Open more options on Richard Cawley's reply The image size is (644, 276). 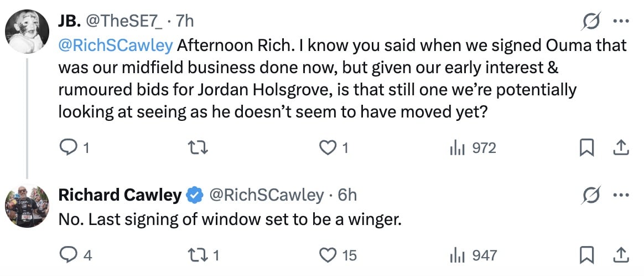(621, 195)
